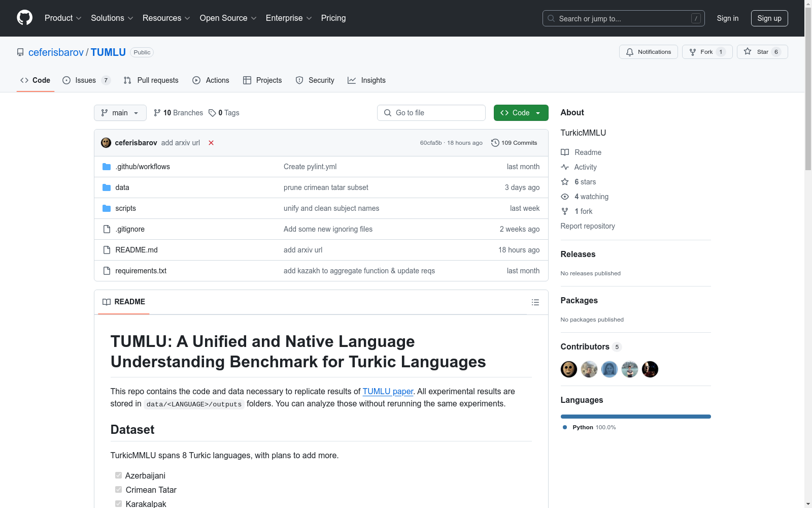View the 10 Branches list
The width and height of the screenshot is (812, 508).
coord(178,113)
